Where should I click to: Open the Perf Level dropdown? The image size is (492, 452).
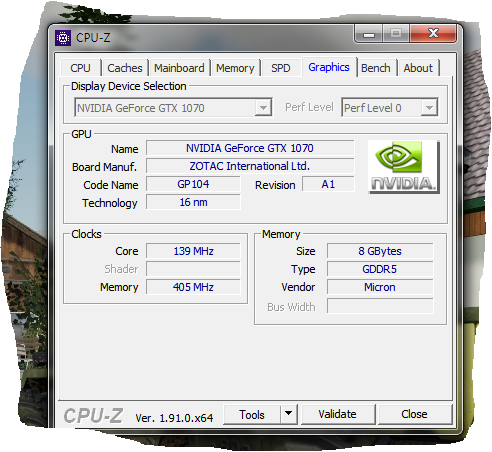tap(429, 108)
